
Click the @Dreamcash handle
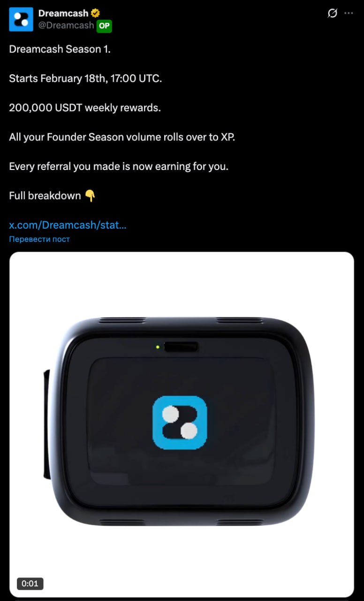tap(66, 26)
